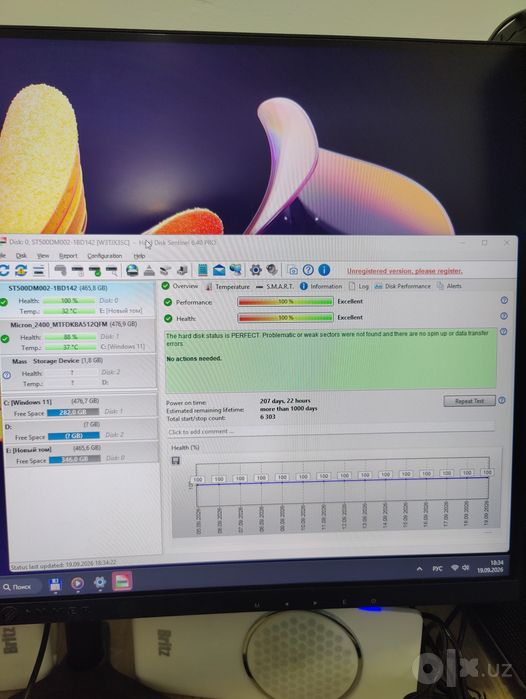Open media player icon on taskbar

click(78, 584)
